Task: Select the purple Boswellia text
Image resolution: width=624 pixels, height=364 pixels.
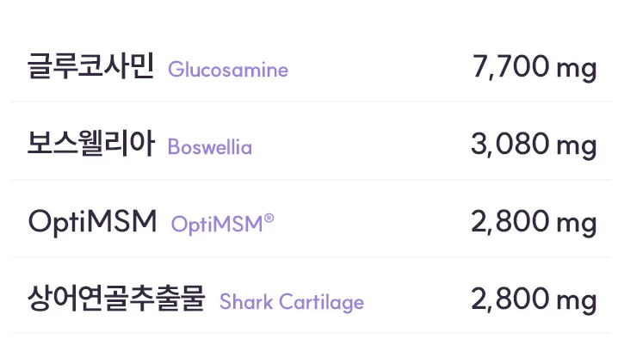Action: pos(210,147)
